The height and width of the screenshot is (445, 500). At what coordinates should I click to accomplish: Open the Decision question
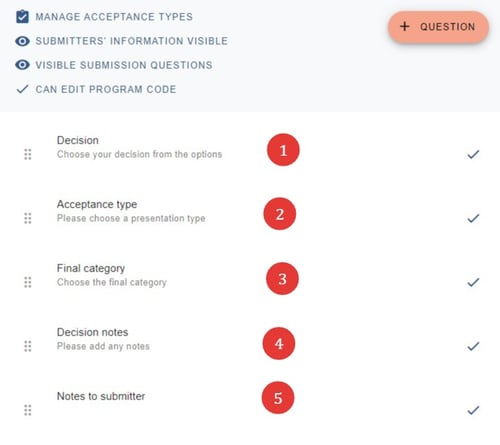tap(78, 140)
